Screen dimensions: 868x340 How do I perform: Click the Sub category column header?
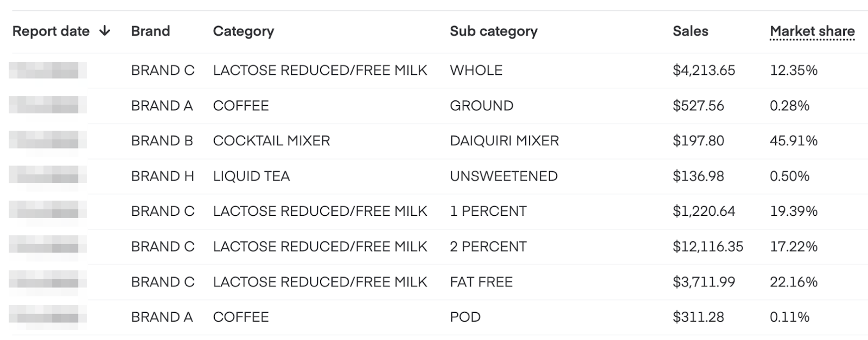point(494,31)
